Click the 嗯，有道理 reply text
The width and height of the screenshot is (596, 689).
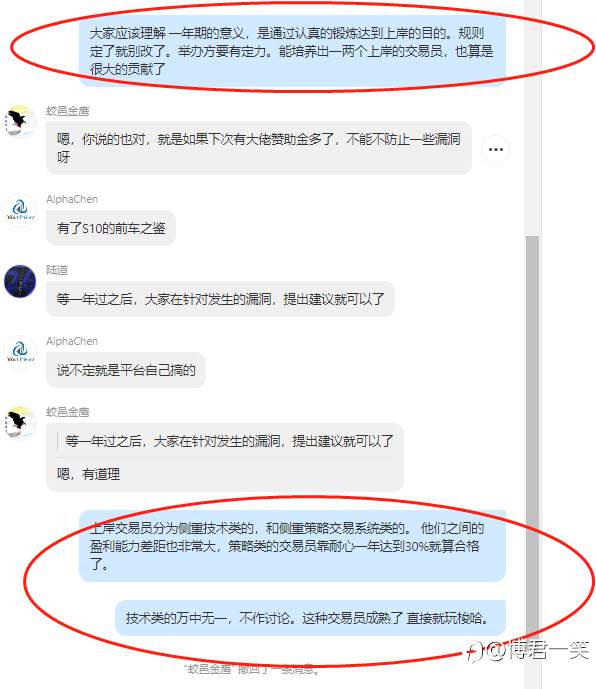(x=88, y=474)
